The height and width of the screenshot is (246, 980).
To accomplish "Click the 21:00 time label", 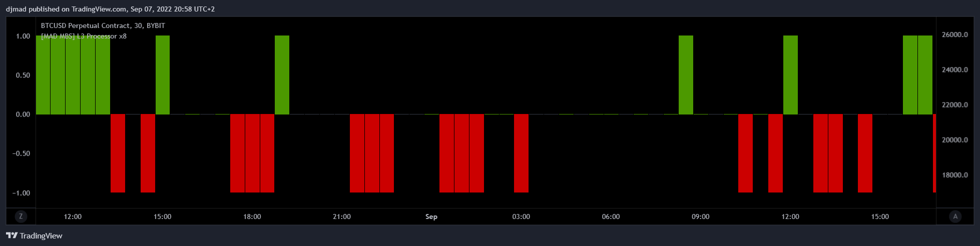I will point(342,216).
